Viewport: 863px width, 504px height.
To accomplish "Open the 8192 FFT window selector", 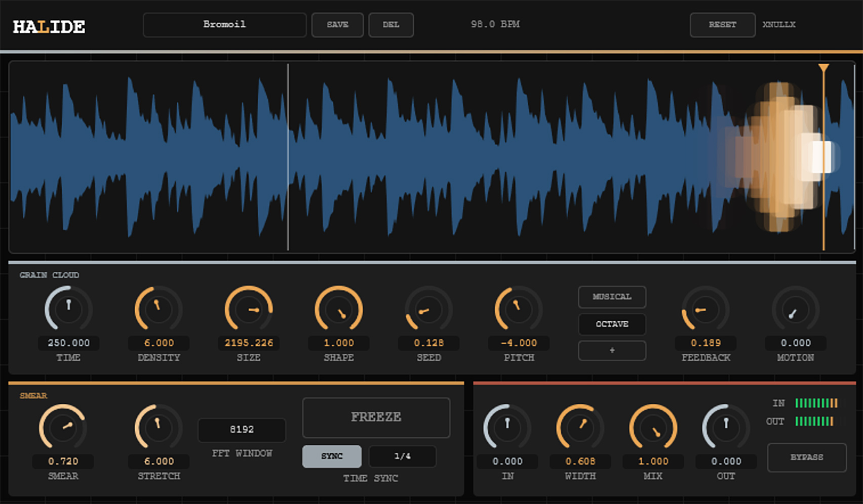I will tap(242, 430).
